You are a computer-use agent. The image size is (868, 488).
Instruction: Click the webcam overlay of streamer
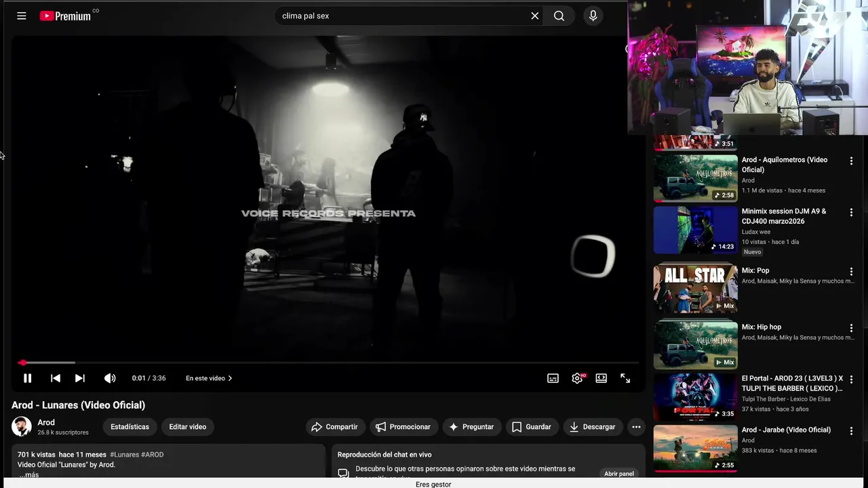(x=747, y=67)
